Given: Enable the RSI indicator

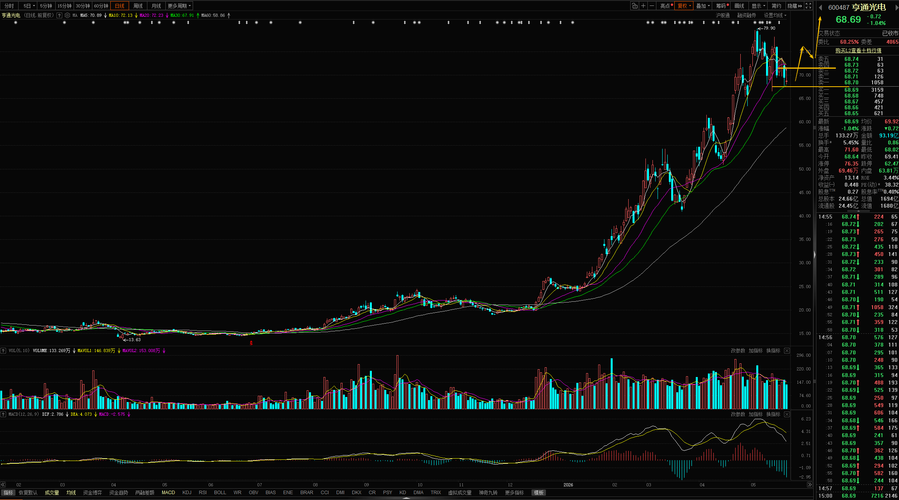Looking at the screenshot, I should click(x=202, y=493).
